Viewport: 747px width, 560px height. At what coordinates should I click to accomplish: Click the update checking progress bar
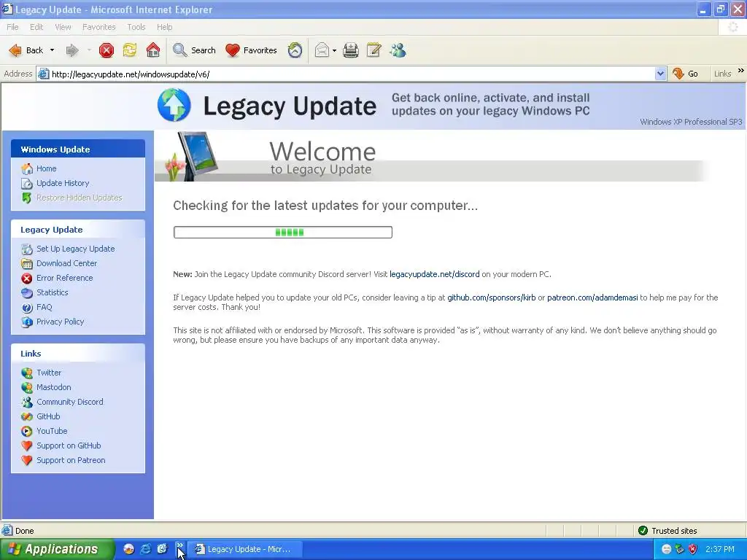[x=283, y=233]
